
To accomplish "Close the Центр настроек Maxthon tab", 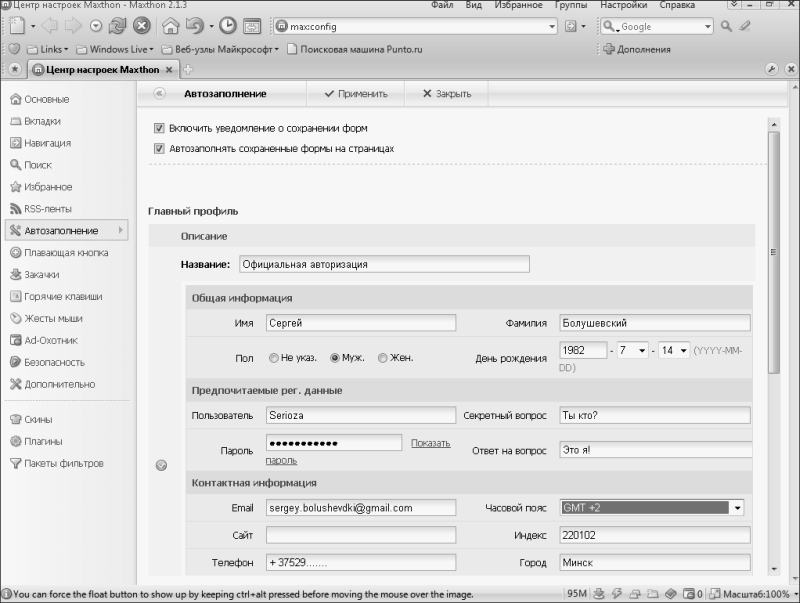I will tap(169, 69).
